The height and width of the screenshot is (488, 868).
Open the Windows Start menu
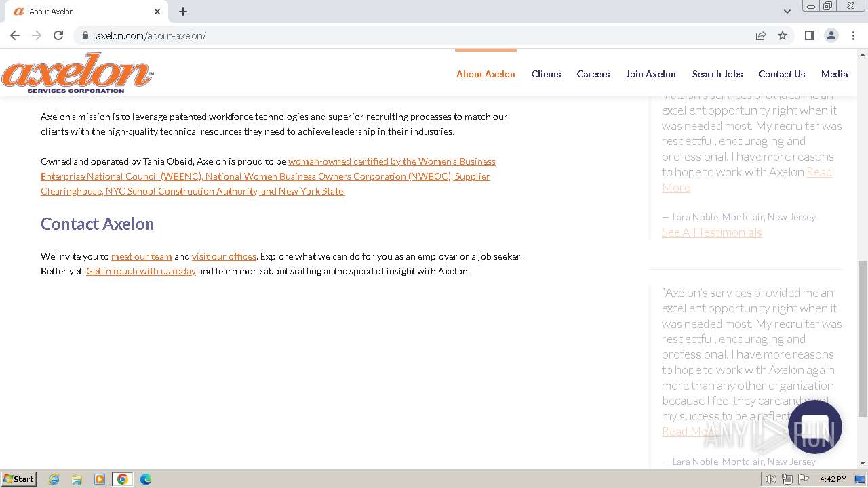(x=18, y=479)
